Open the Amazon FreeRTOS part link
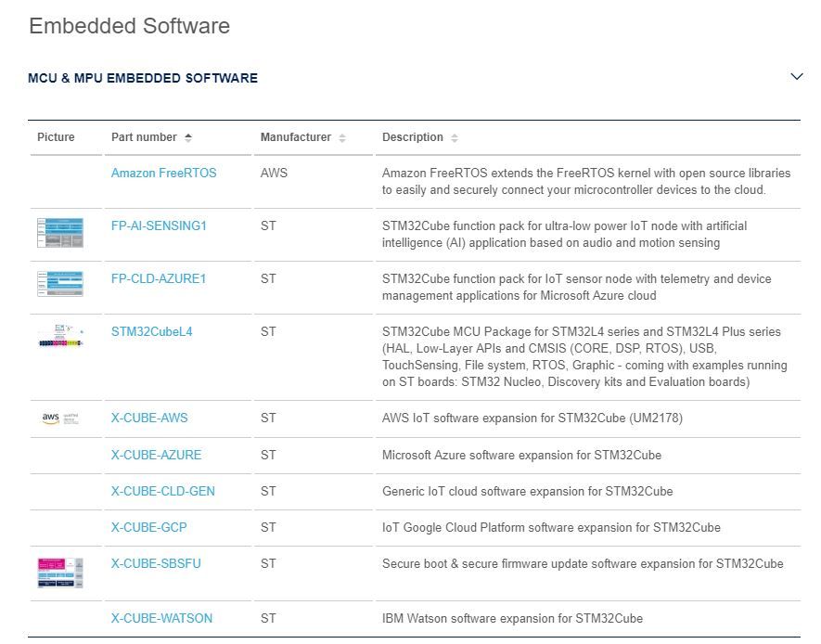The image size is (821, 644). [163, 173]
